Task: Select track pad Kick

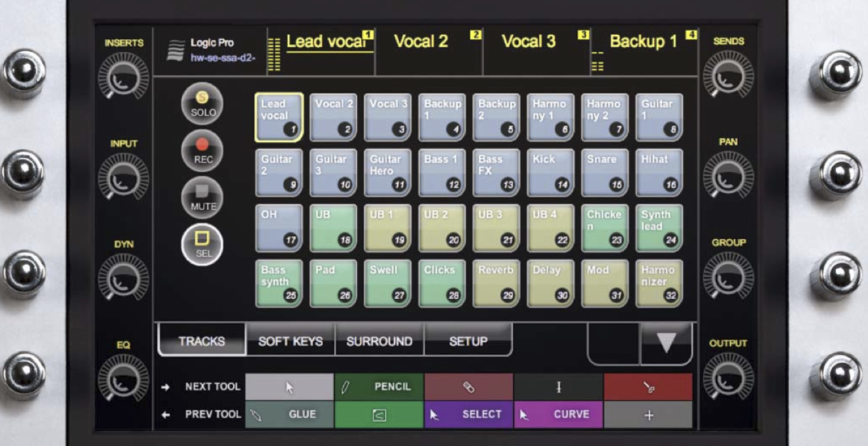Action: pos(551,173)
